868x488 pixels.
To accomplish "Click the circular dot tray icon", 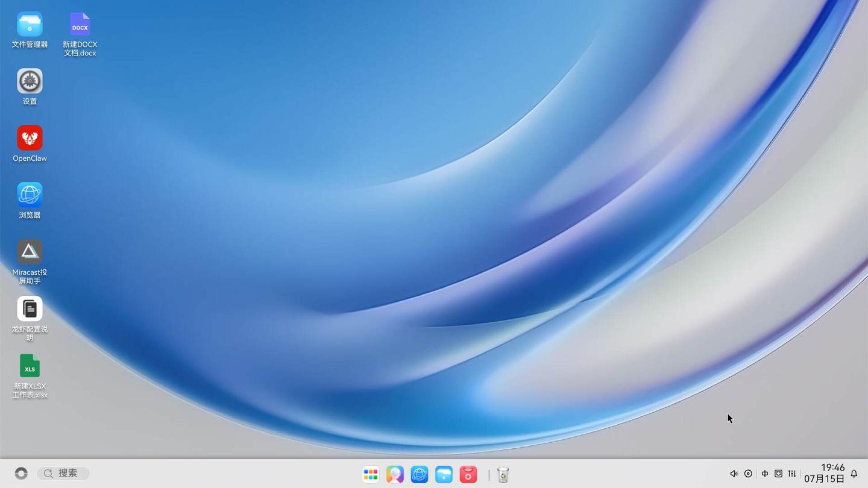I will click(x=748, y=474).
